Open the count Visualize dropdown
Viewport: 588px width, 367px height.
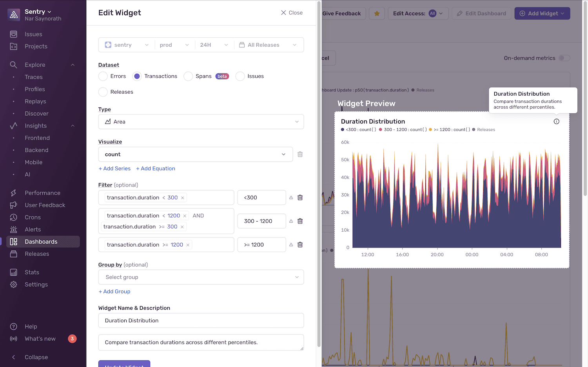(x=196, y=154)
